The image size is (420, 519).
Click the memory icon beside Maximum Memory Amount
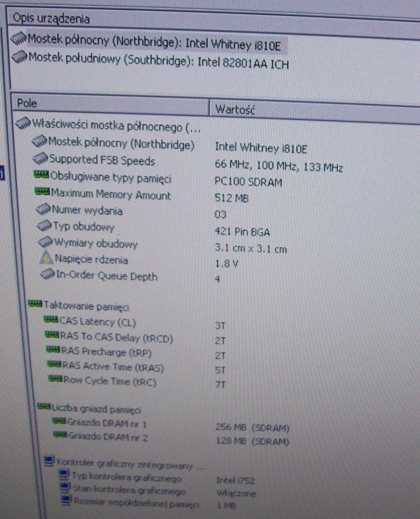pos(42,191)
